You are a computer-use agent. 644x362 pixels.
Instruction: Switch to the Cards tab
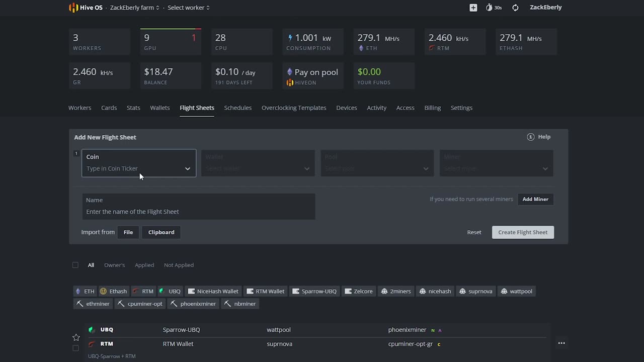(x=109, y=108)
